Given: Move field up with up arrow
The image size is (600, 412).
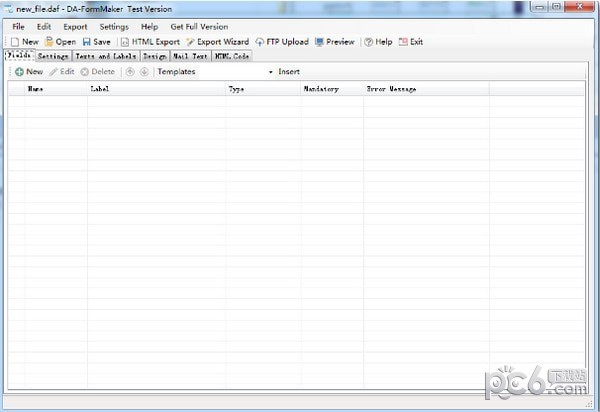Looking at the screenshot, I should tap(130, 72).
